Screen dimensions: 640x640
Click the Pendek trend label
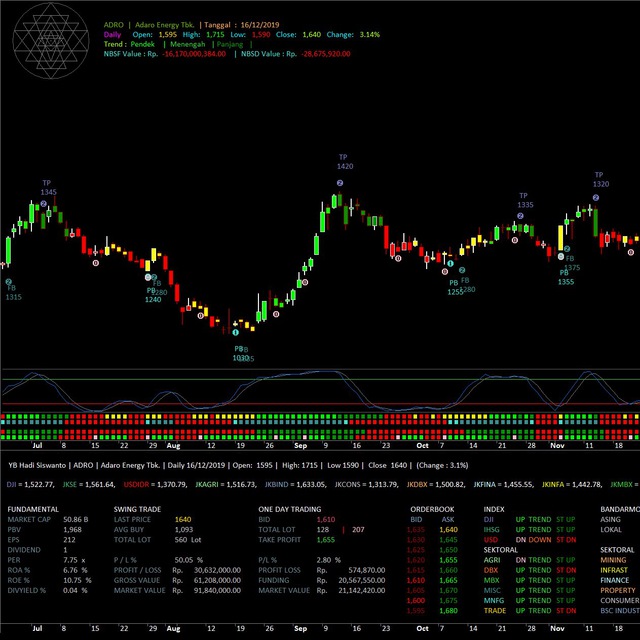click(x=142, y=44)
